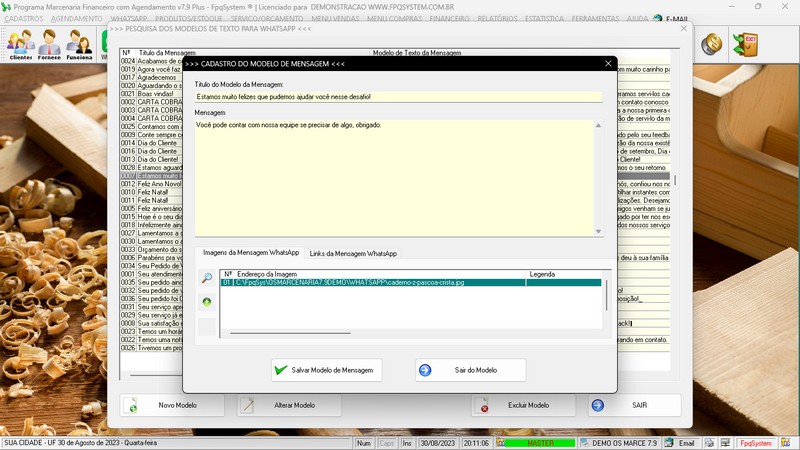The image size is (800, 450).
Task: Click Novo Modelo button in search window
Action: coord(172,405)
